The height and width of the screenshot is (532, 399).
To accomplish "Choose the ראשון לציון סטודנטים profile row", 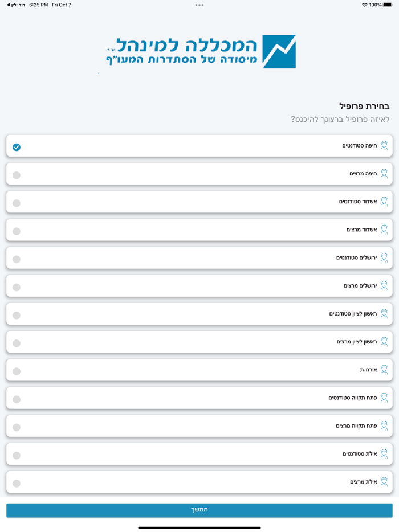I will tap(199, 314).
